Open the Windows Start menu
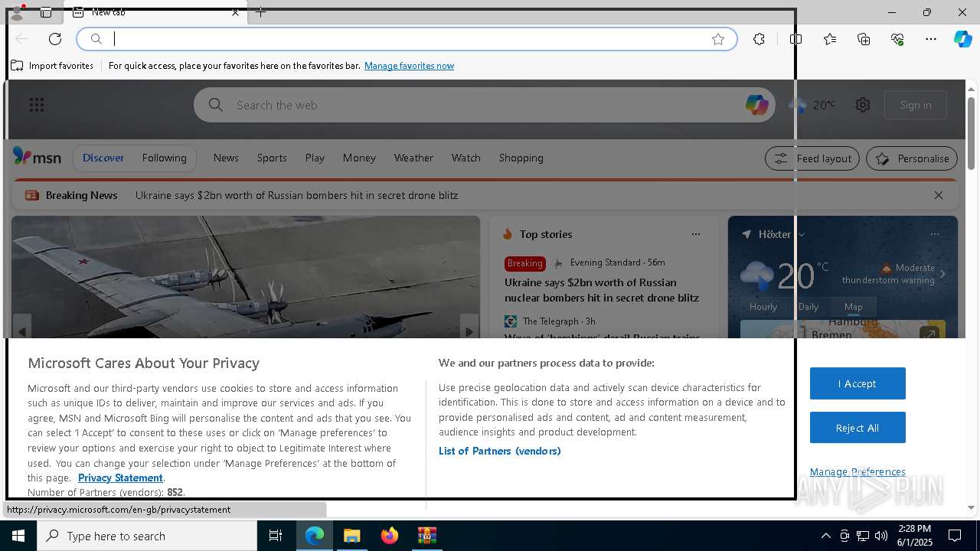Image resolution: width=980 pixels, height=551 pixels. coord(18,536)
